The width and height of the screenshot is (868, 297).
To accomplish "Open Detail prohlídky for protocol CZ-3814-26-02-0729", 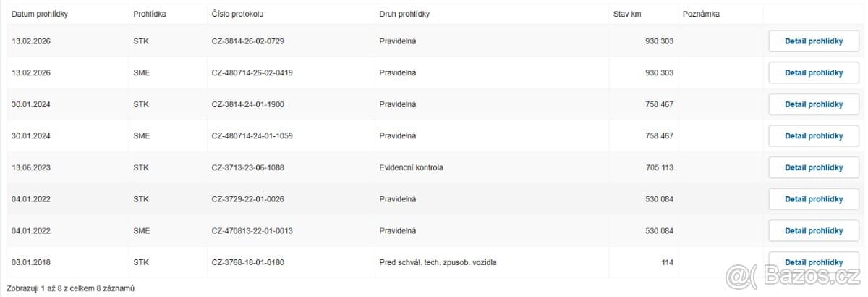I will (x=814, y=41).
